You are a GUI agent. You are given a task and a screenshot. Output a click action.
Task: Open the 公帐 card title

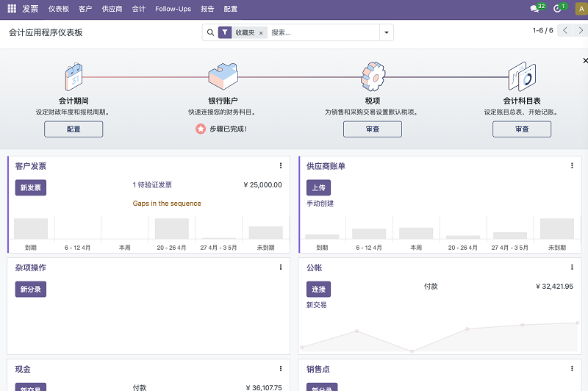[315, 268]
